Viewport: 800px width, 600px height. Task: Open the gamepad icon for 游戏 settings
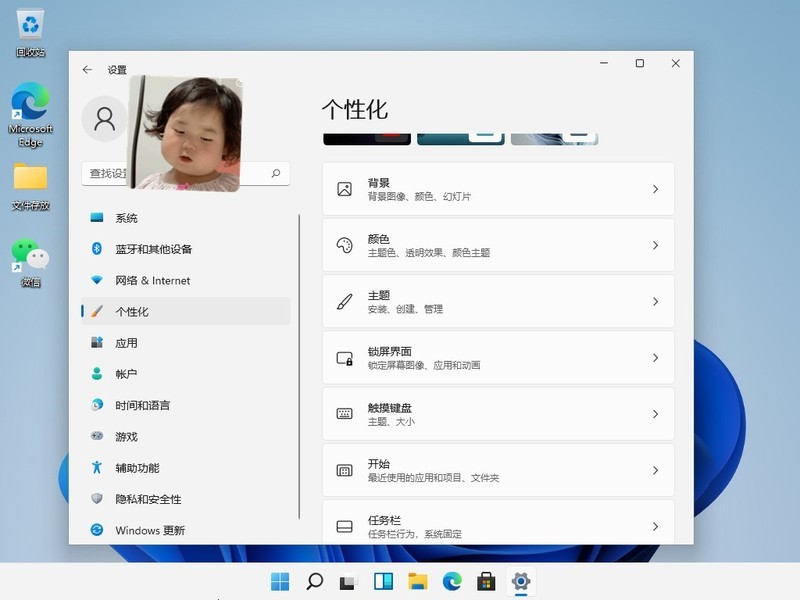click(96, 436)
